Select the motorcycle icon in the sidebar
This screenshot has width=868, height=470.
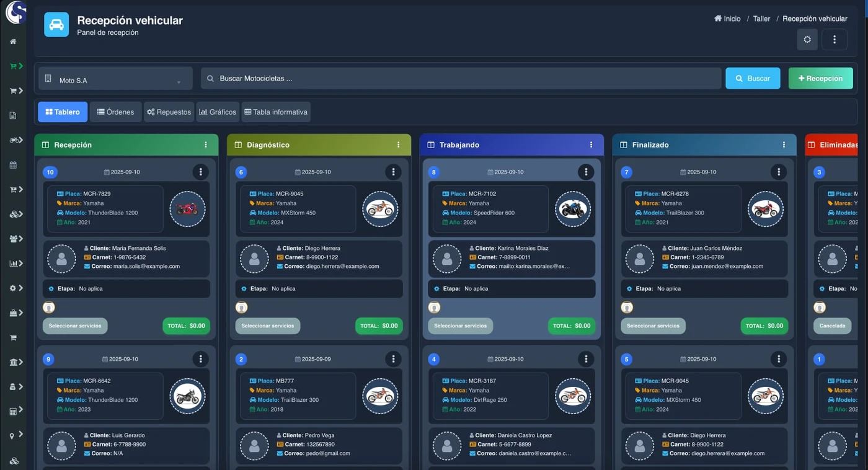[x=14, y=140]
